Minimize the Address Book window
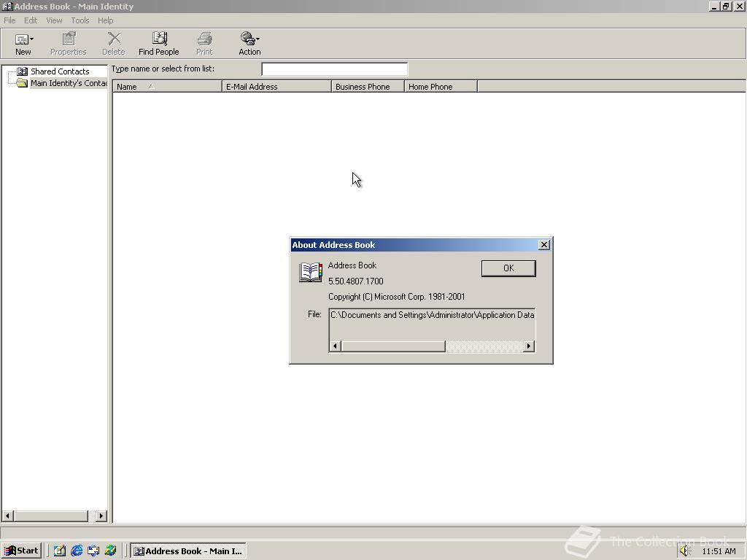This screenshot has height=560, width=747. [714, 7]
